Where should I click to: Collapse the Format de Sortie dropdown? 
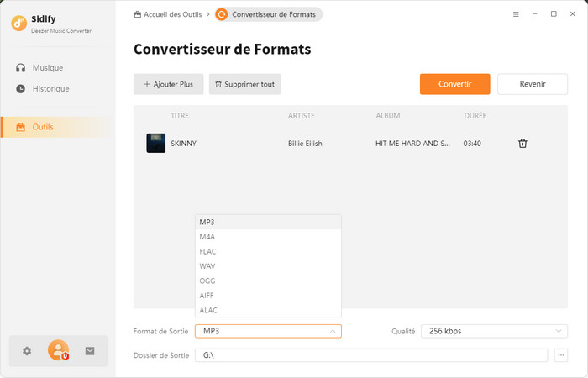click(333, 332)
